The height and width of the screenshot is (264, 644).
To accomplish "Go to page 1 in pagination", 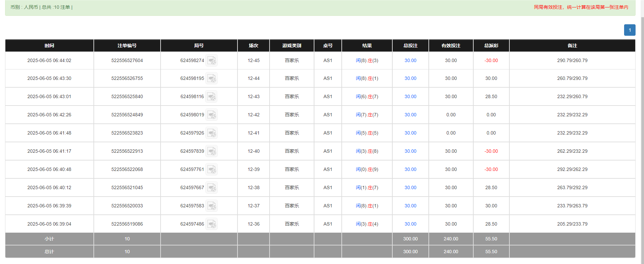I will coord(629,30).
